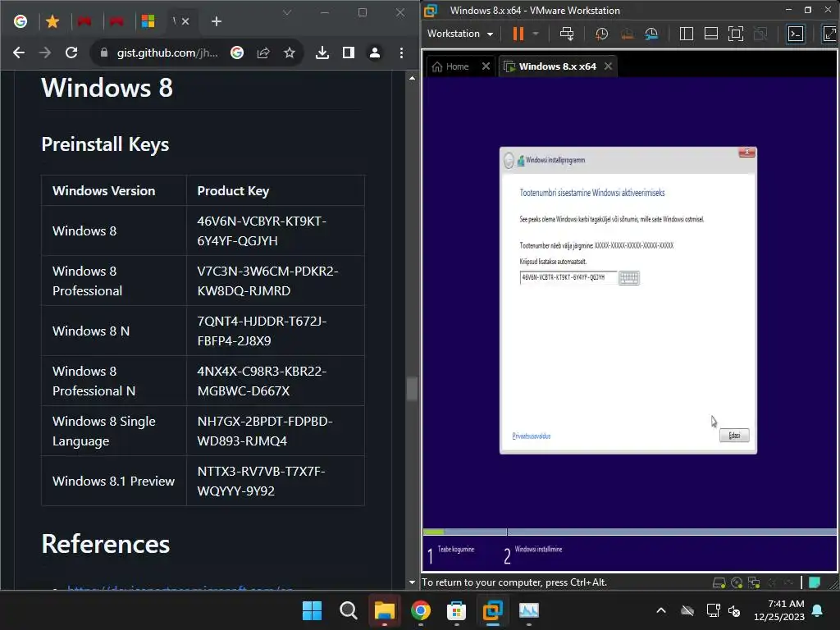This screenshot has width=840, height=630.
Task: Switch to the yellow star tab in Chrome
Action: coord(52,21)
